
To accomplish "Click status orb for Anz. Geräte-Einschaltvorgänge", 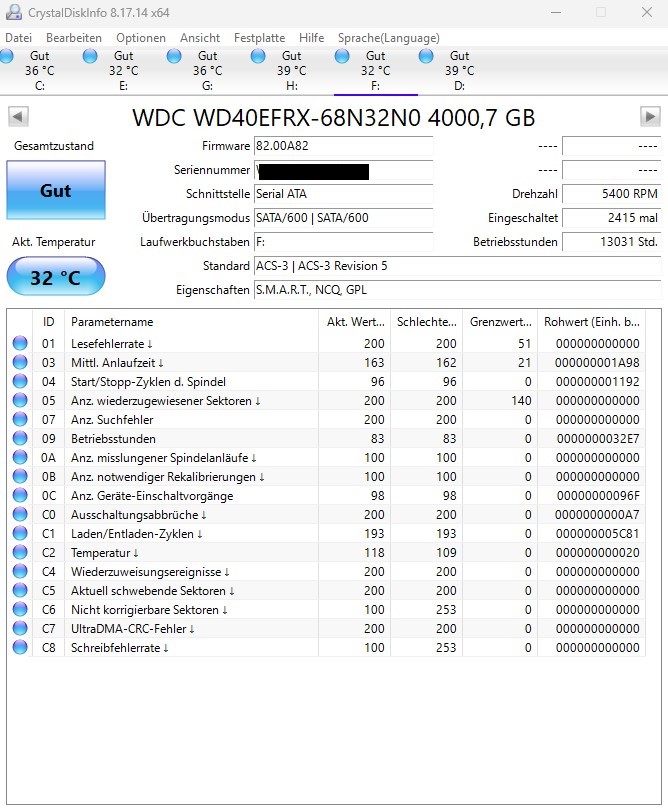I will coord(20,495).
